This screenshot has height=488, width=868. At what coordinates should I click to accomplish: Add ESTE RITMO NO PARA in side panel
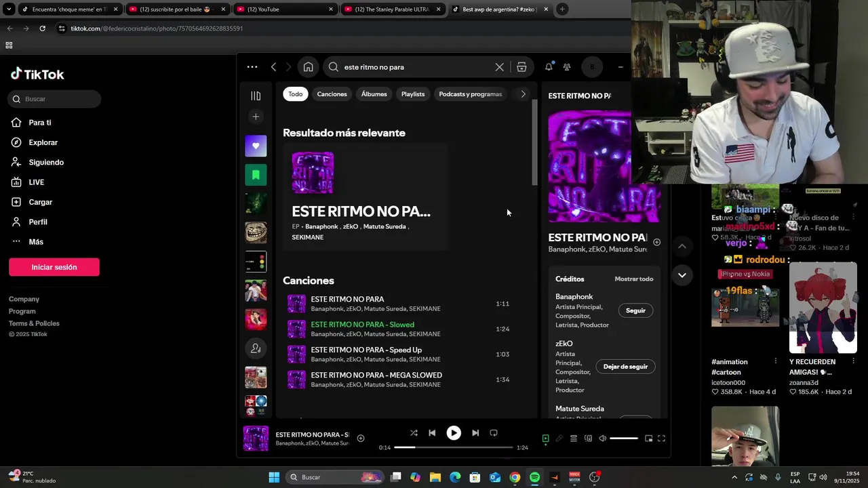click(656, 242)
